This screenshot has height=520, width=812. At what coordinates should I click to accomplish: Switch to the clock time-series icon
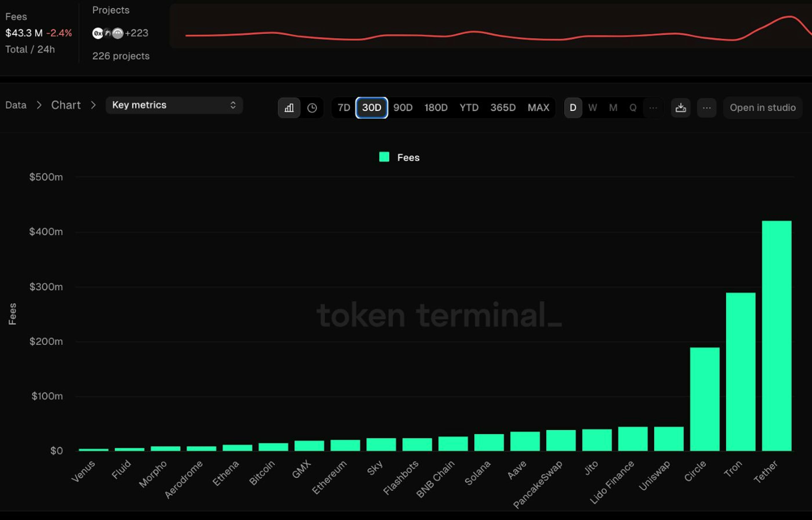click(312, 108)
